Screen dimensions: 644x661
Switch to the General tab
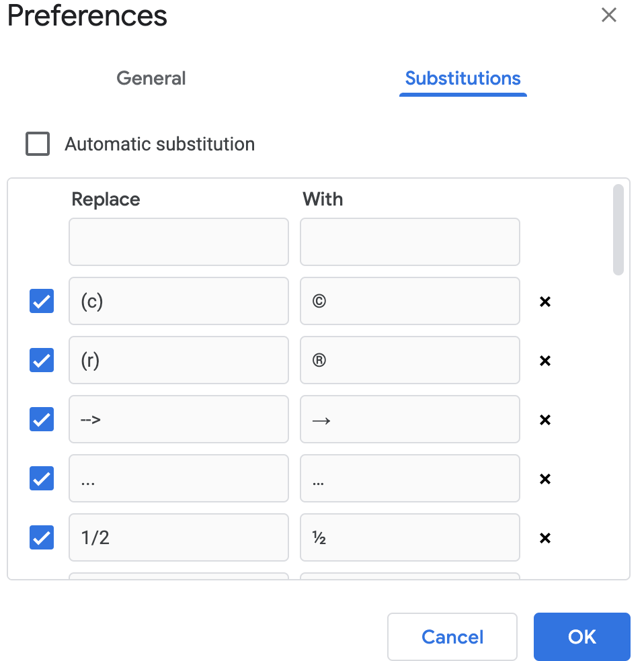pyautogui.click(x=151, y=79)
